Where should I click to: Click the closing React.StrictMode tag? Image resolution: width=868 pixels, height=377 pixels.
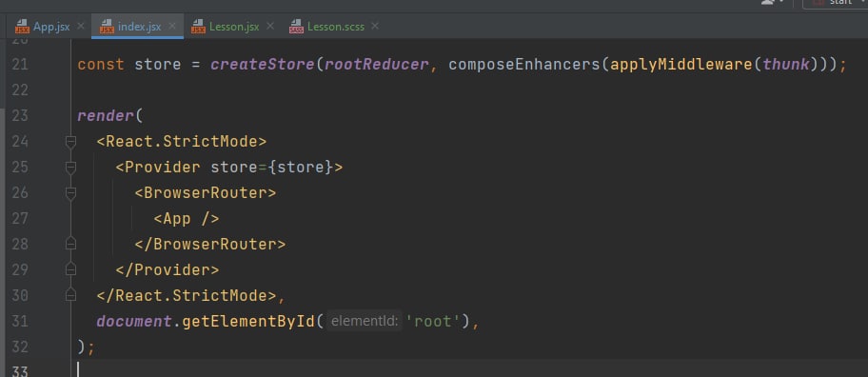click(x=187, y=296)
